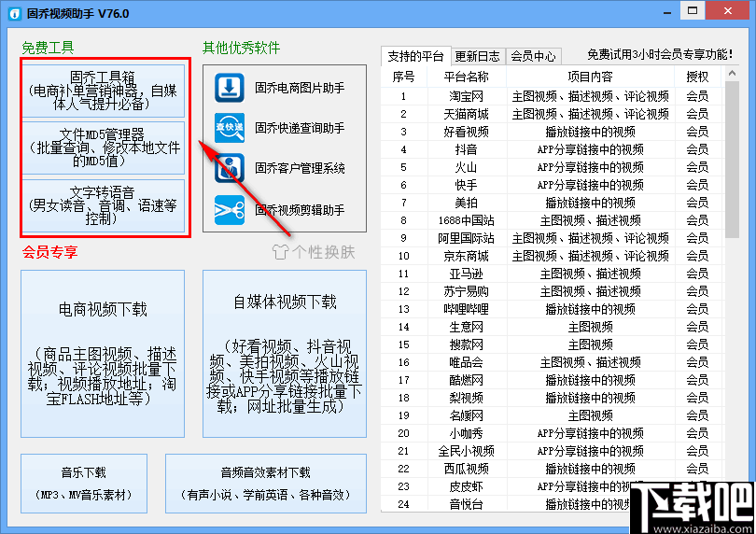Click 个性换肤 text link
This screenshot has width=756, height=534.
(324, 252)
